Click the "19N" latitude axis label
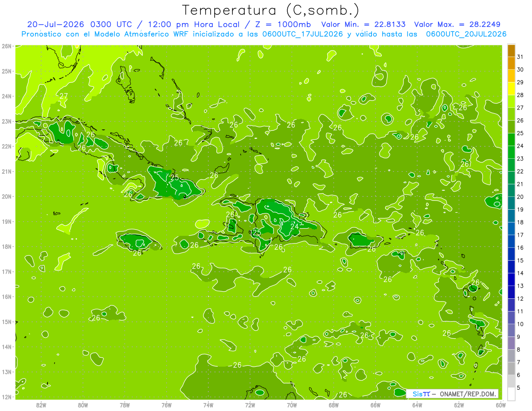 click(x=7, y=222)
